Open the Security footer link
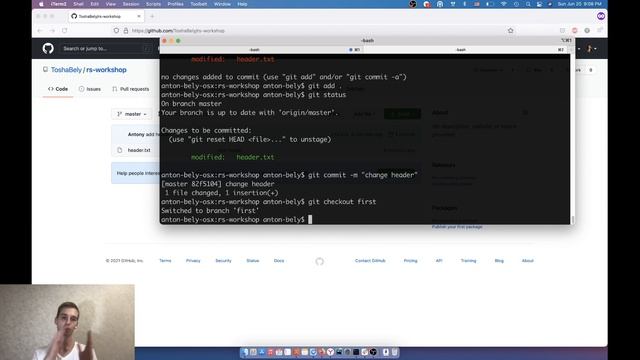The width and height of the screenshot is (640, 360). tap(223, 260)
